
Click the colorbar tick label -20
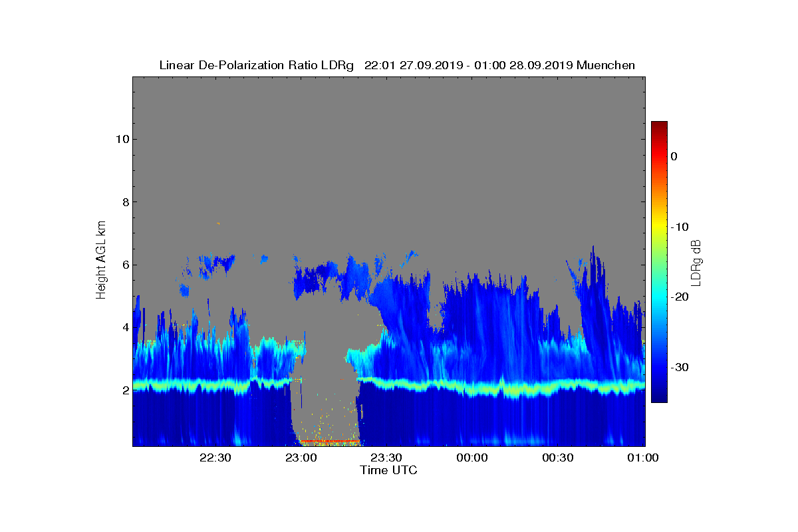tap(679, 297)
